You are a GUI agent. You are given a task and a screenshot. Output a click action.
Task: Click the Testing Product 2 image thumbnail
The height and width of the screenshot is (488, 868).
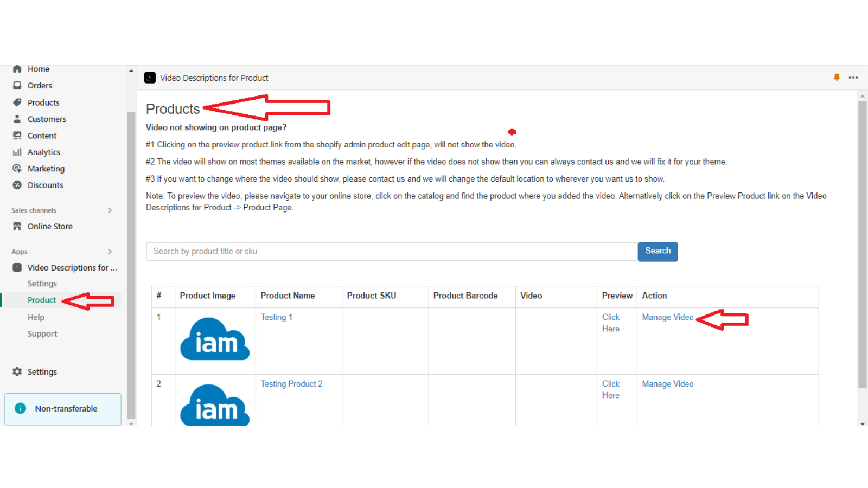coord(215,404)
